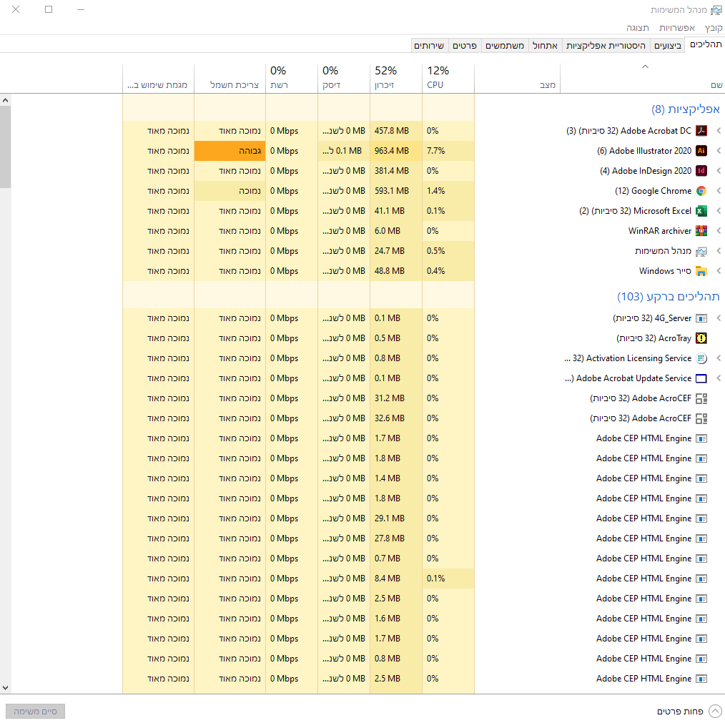This screenshot has width=725, height=728.
Task: Click icon of CEP HTML Engine using 8.4 MB
Action: pyautogui.click(x=701, y=579)
